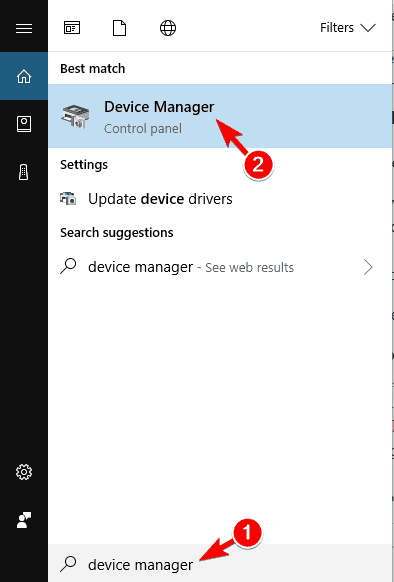394x582 pixels.
Task: Expand the hamburger menu in Cortana sidebar
Action: (24, 28)
